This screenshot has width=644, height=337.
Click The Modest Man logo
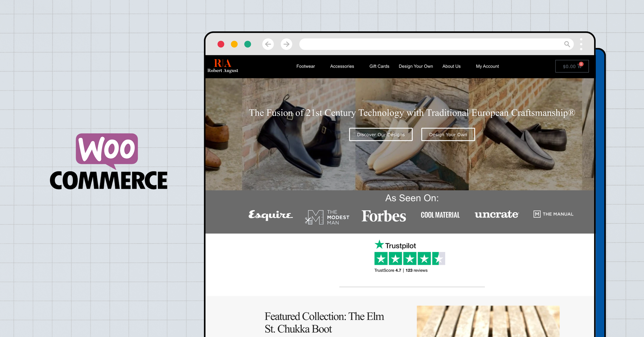tap(327, 217)
